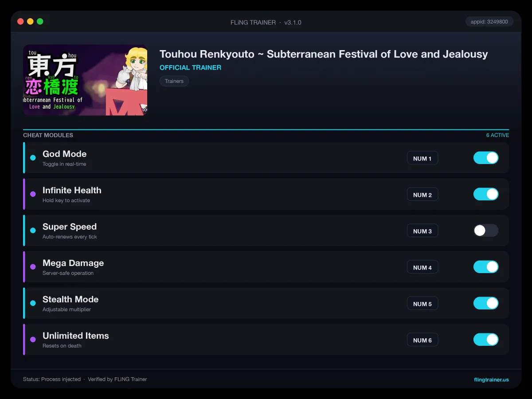Click 'Toggle in real-time' description
532x399 pixels.
click(x=64, y=164)
